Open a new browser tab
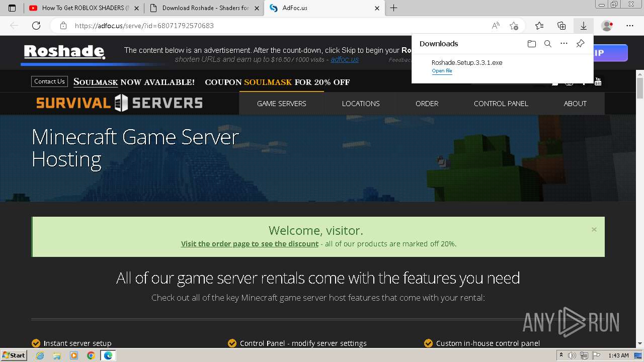644x362 pixels. pyautogui.click(x=394, y=8)
